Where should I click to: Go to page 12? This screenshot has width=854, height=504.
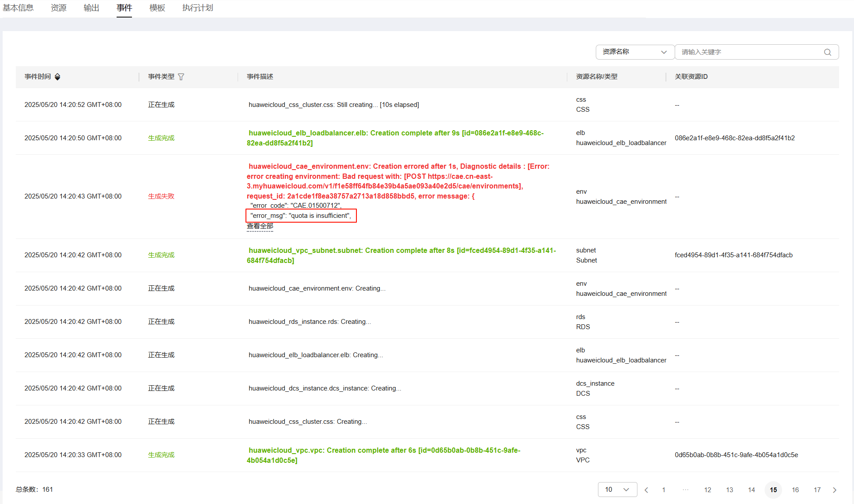click(x=708, y=490)
